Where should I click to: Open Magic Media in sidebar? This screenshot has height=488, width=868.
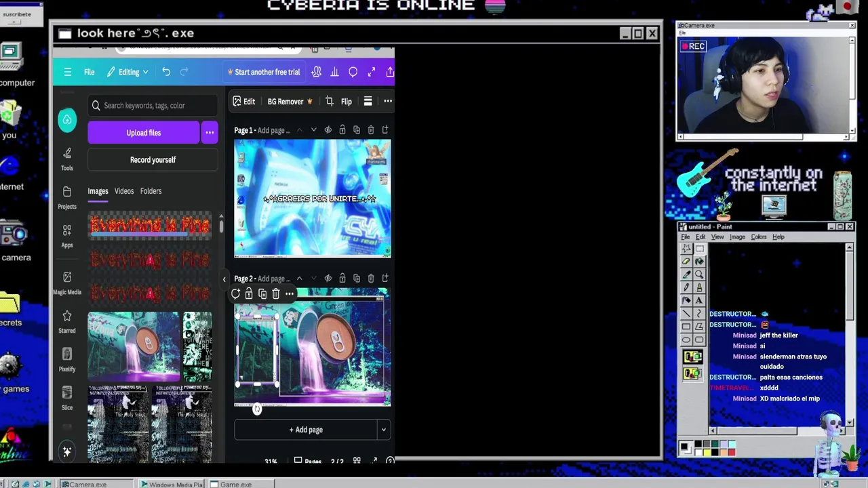point(67,283)
